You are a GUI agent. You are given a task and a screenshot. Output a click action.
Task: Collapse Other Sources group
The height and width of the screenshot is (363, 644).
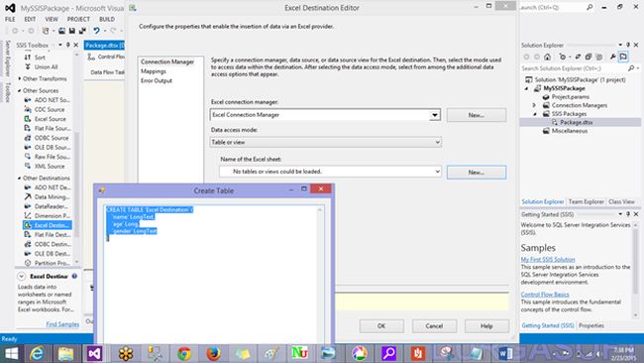(x=19, y=90)
